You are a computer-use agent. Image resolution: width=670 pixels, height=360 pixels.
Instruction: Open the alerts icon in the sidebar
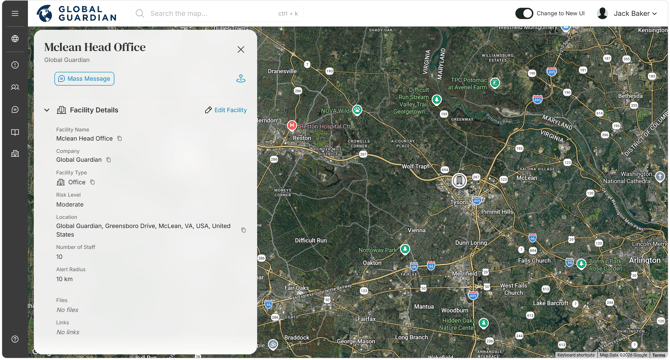tap(15, 65)
